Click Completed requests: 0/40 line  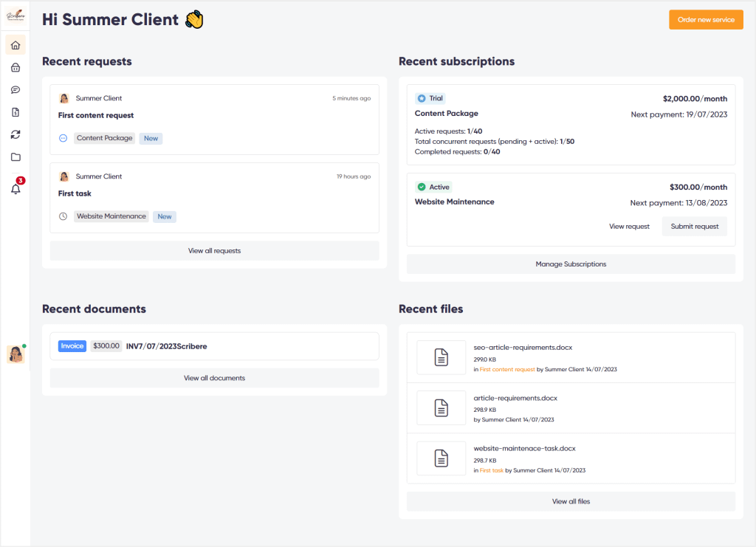click(x=457, y=152)
